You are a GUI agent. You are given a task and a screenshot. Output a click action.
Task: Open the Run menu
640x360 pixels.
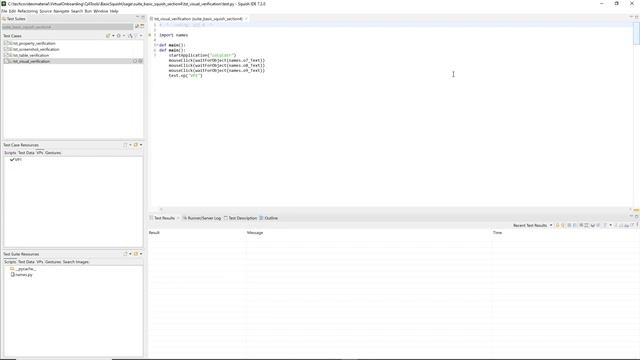[x=88, y=11]
